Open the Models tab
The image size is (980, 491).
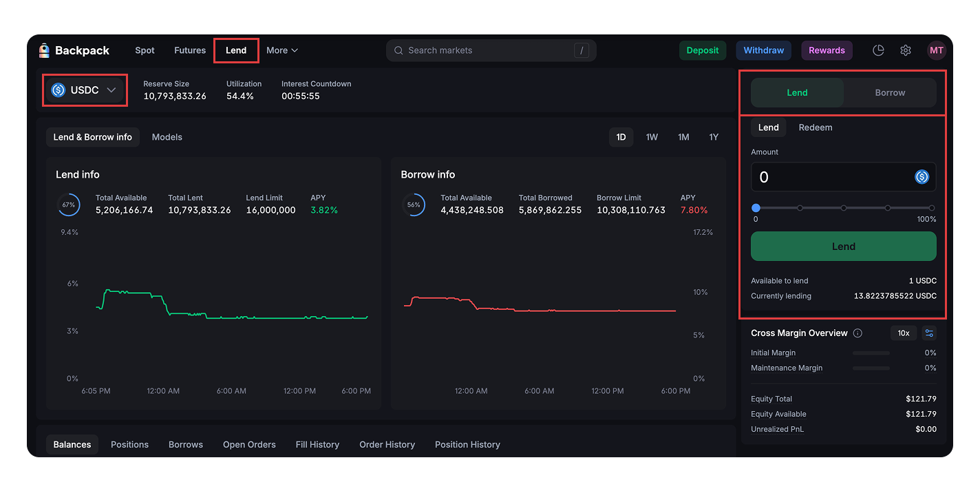[x=167, y=137]
